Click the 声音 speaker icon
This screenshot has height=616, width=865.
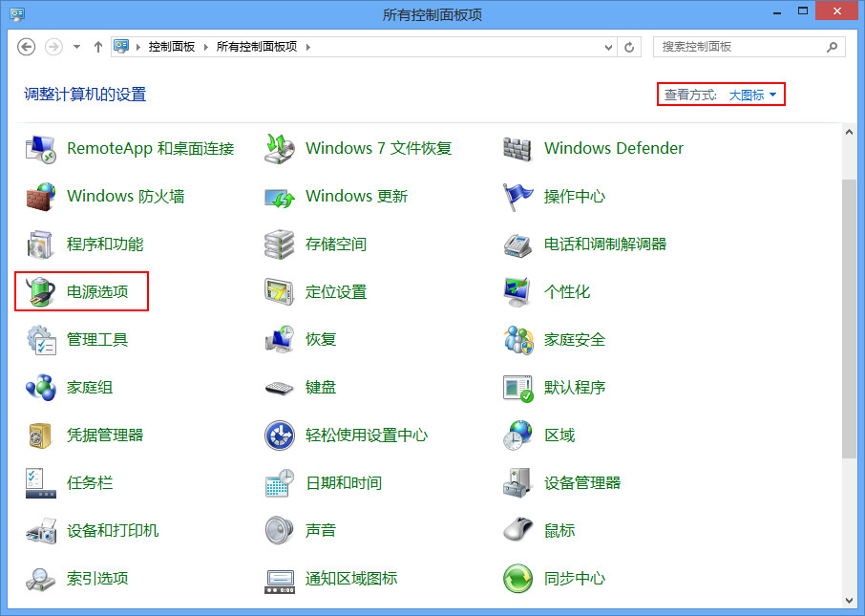280,531
